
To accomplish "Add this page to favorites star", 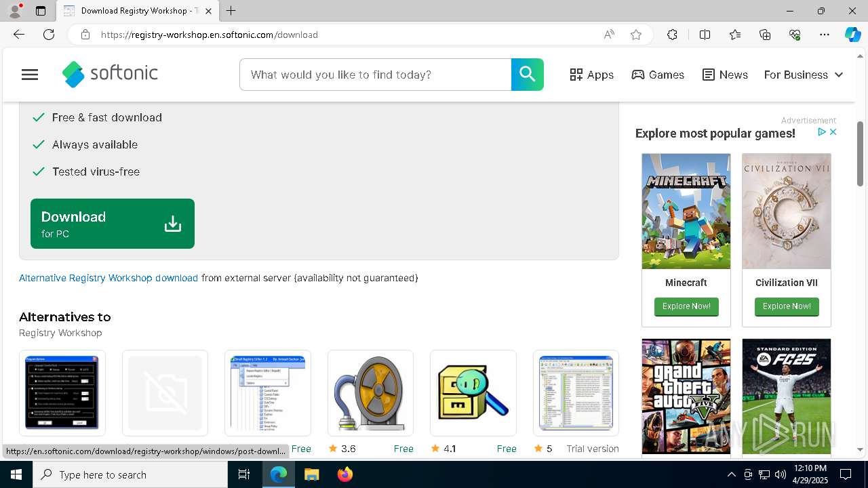I will pos(636,35).
